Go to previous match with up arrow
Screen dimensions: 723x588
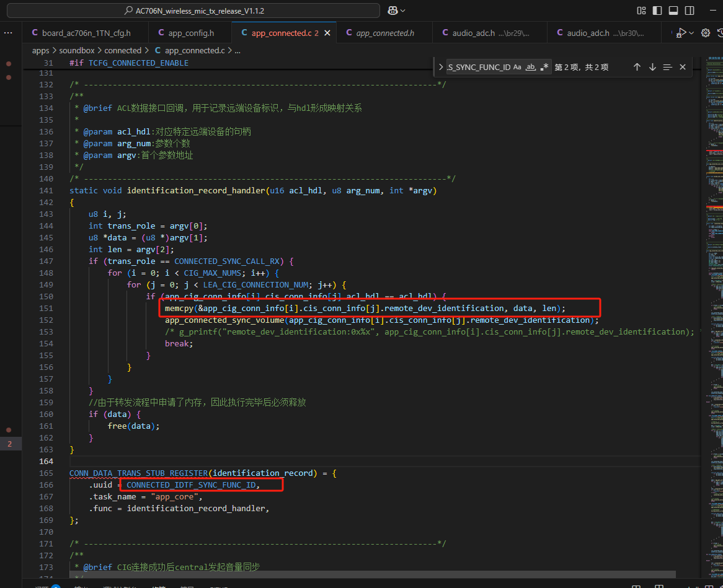click(x=637, y=68)
